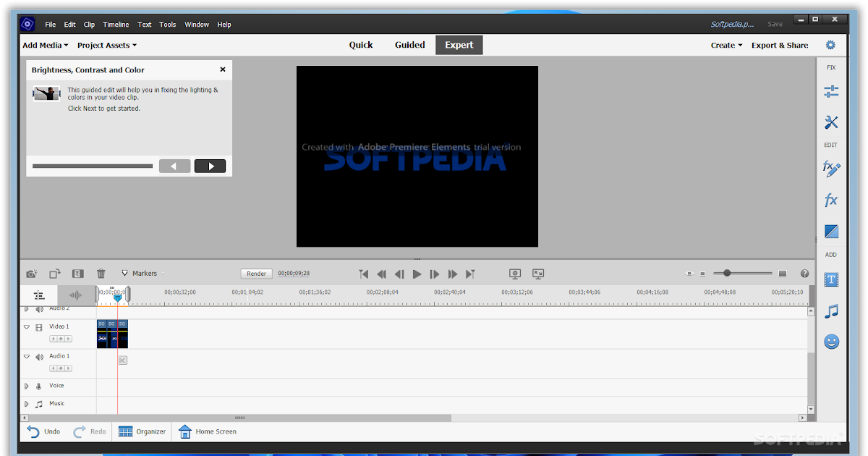Open playback quality monitor settings icon
Screen dimensions: 868x456
click(515, 274)
